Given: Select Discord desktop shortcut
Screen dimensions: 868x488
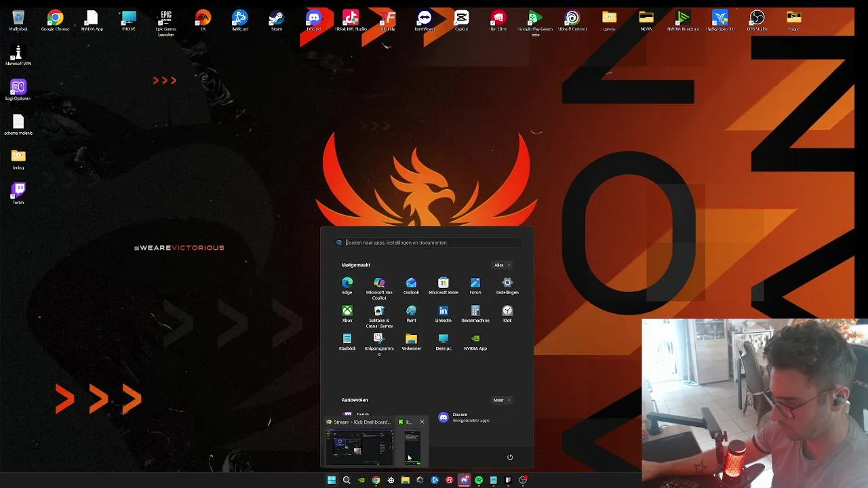Looking at the screenshot, I should (313, 20).
